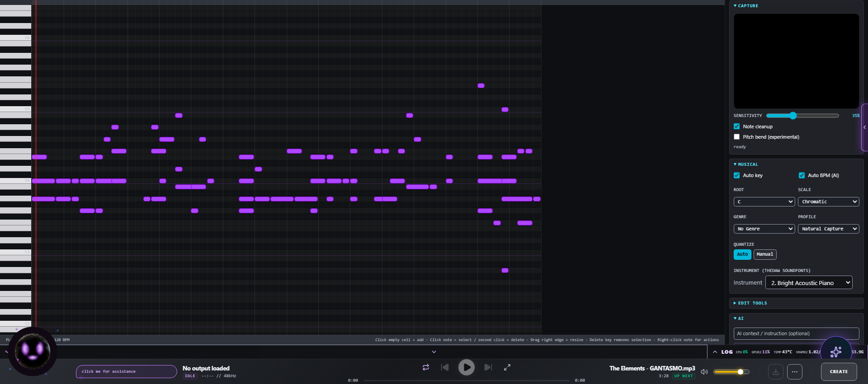Screen dimensions: 868x384
Task: Click the UP NEXT badge
Action: pyautogui.click(x=684, y=376)
